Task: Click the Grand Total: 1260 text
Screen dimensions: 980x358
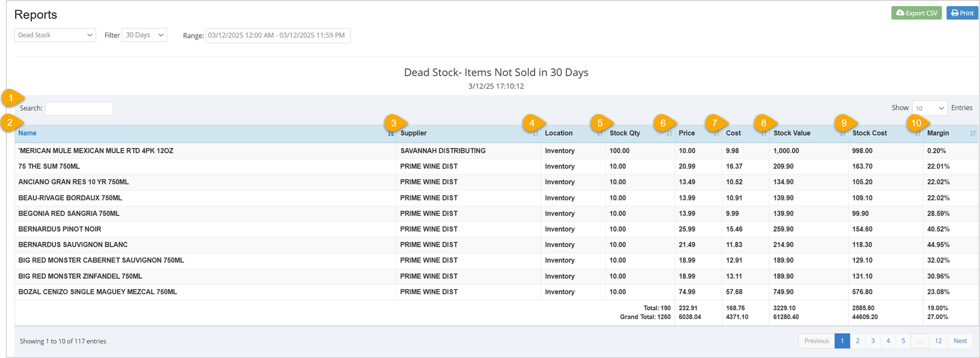Action: (x=645, y=317)
